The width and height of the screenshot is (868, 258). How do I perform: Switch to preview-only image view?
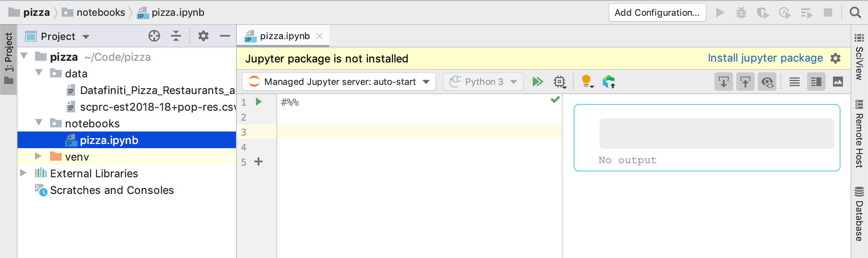tap(838, 82)
